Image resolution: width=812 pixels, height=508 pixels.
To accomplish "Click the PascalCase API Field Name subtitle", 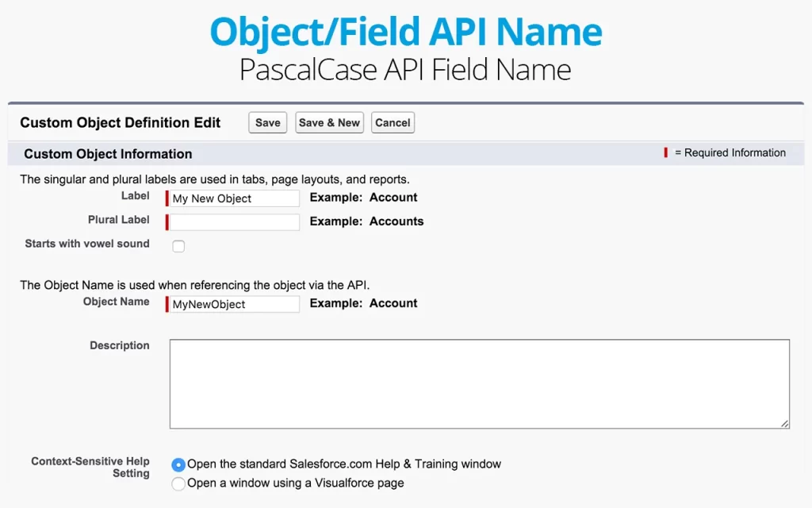I will coord(406,70).
